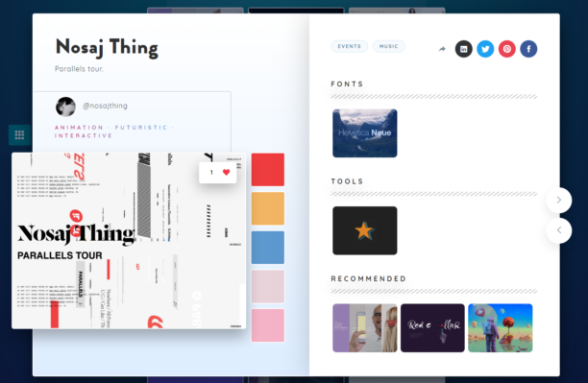Click the FUTURISTIC tag link
Screen dimensions: 588x383
[x=141, y=128]
